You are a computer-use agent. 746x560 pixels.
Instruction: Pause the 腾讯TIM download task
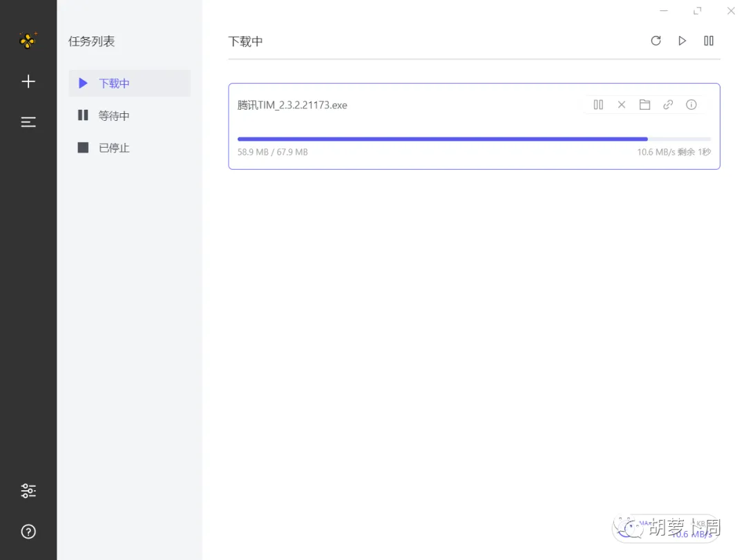[x=598, y=105]
